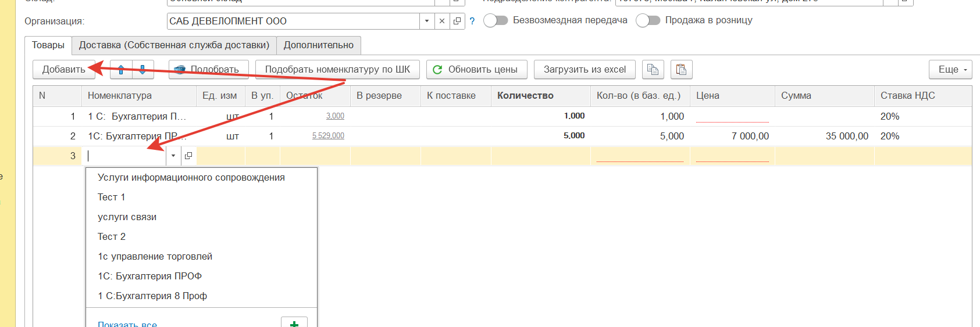The height and width of the screenshot is (327, 980).
Task: Click the Обновить цены button
Action: point(476,70)
